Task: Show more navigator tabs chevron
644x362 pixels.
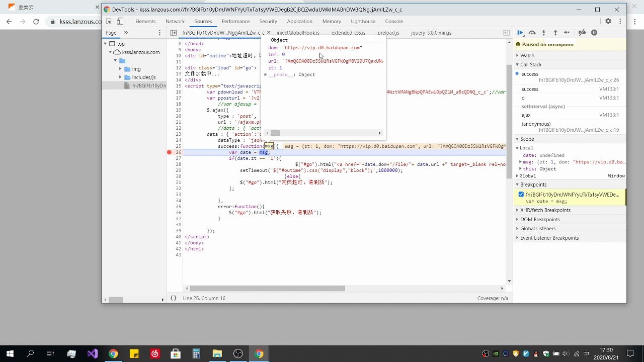Action: coord(126,33)
